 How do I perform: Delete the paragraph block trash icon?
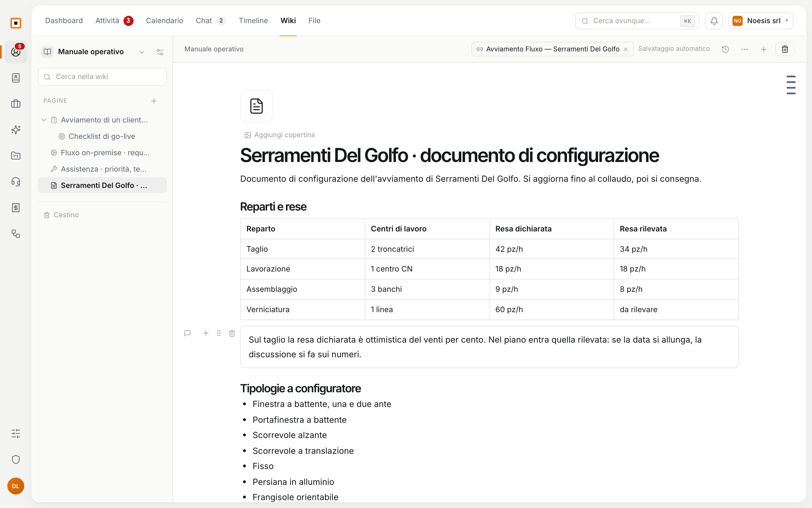232,333
